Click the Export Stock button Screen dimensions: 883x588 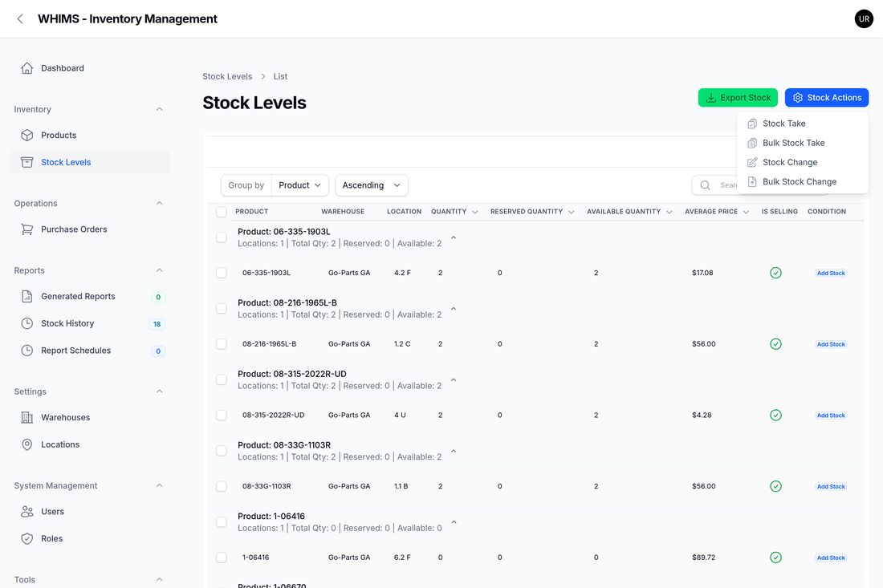[738, 97]
